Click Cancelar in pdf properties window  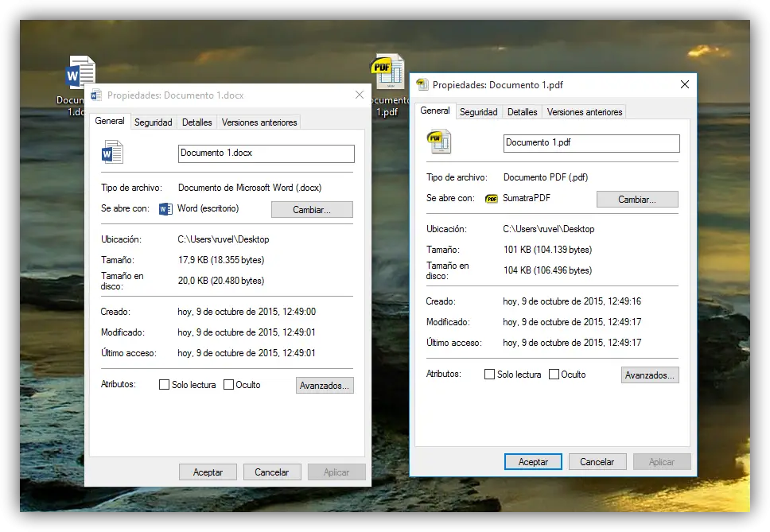[x=597, y=462]
